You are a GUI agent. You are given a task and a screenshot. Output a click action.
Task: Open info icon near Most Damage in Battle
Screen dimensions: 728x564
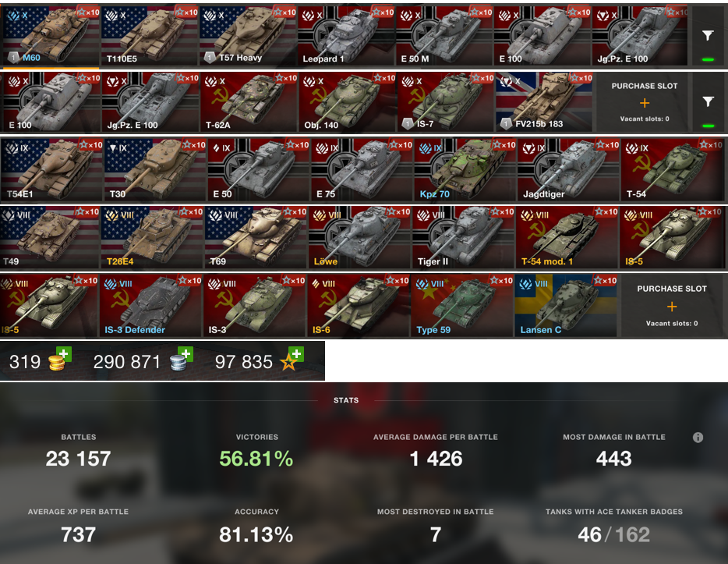(x=698, y=437)
